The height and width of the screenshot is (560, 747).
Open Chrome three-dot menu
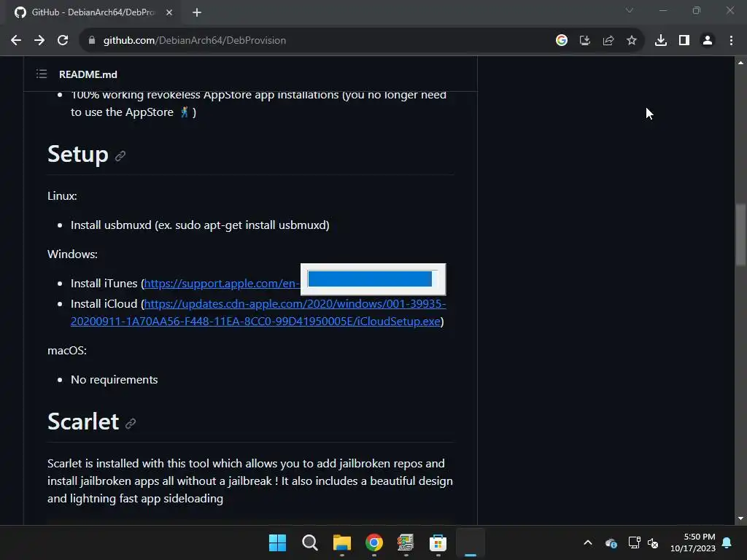coord(731,41)
